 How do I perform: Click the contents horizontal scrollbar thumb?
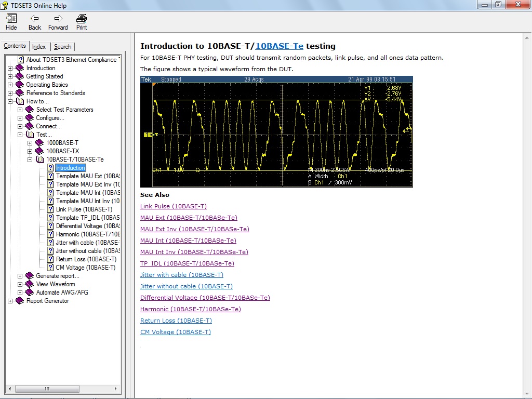47,389
